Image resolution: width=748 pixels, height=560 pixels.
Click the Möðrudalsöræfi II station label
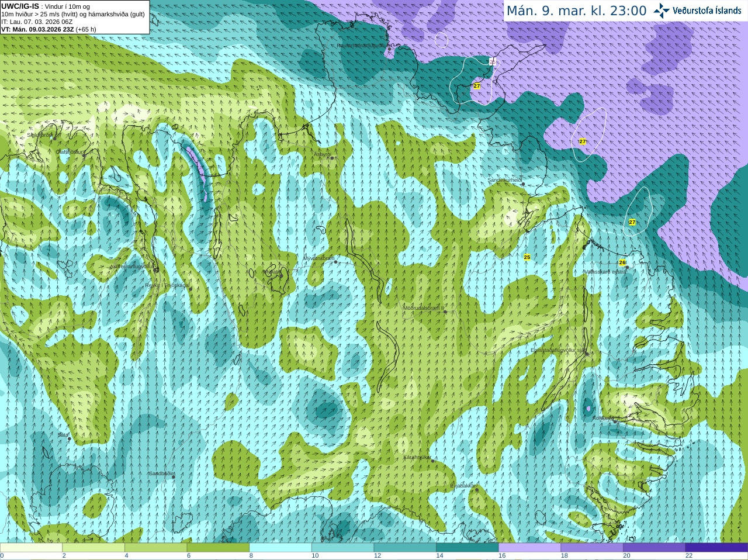[424, 307]
